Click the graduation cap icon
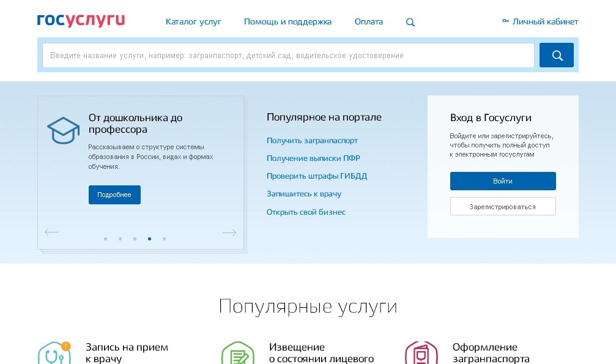 (x=63, y=130)
